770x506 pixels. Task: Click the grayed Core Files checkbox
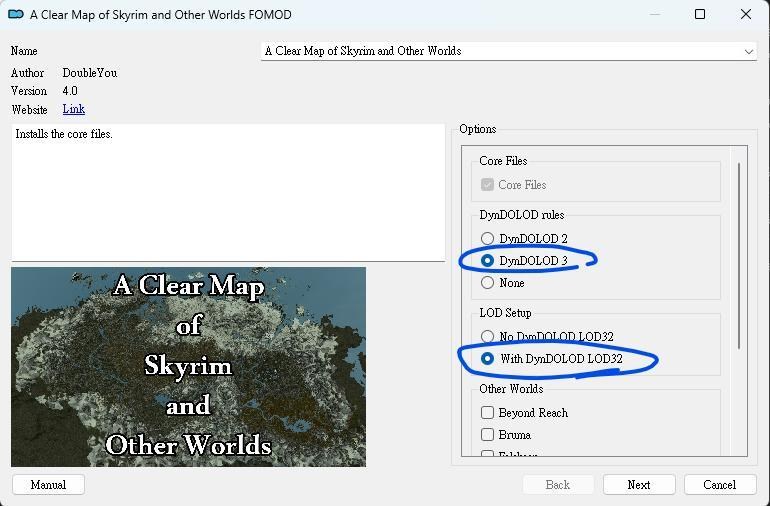coord(487,185)
